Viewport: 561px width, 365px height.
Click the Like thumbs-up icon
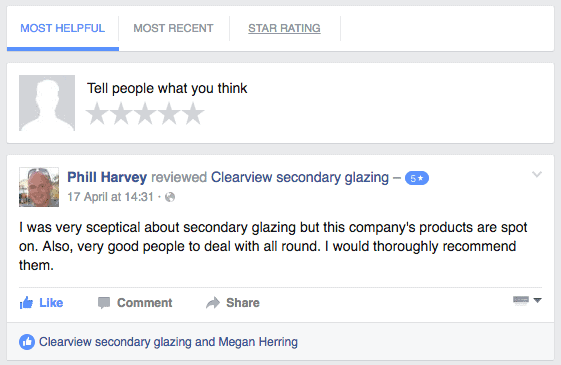(x=26, y=303)
